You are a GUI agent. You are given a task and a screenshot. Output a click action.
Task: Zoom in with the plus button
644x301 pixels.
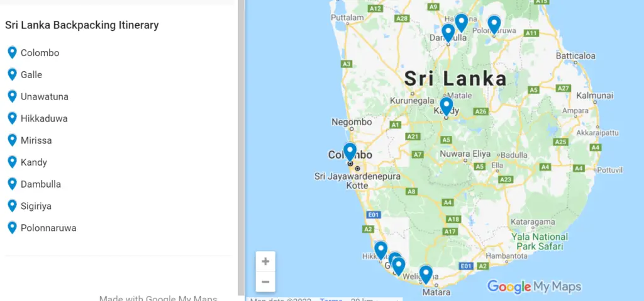[265, 261]
